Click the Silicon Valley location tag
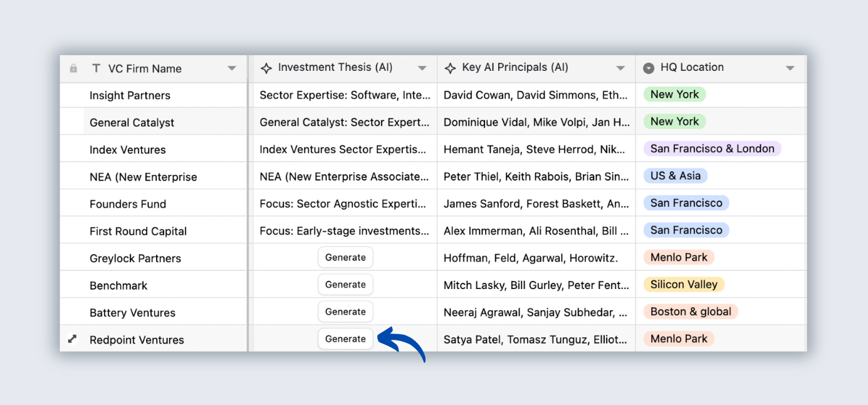Screen dimensions: 868x405 click(684, 285)
